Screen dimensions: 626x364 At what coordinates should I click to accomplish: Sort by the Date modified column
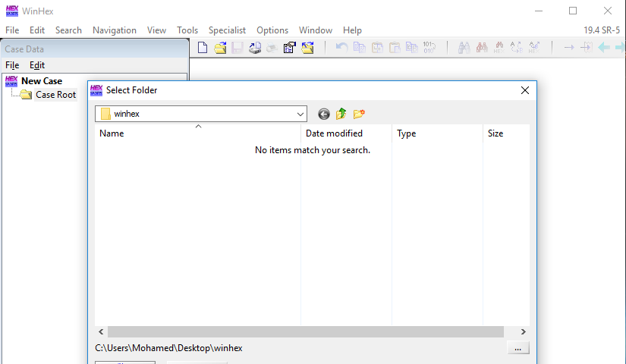346,133
